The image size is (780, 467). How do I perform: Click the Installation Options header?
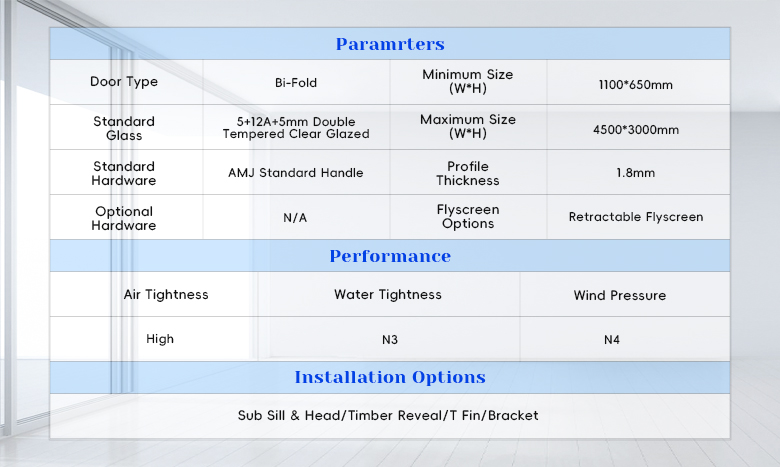(390, 377)
